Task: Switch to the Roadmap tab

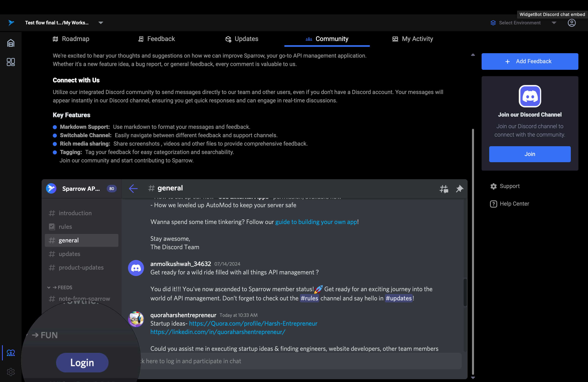Action: coord(71,39)
